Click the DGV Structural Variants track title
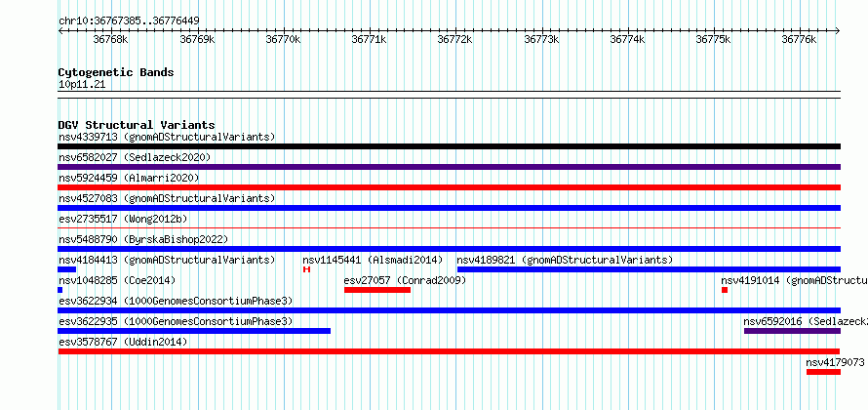 coord(137,125)
